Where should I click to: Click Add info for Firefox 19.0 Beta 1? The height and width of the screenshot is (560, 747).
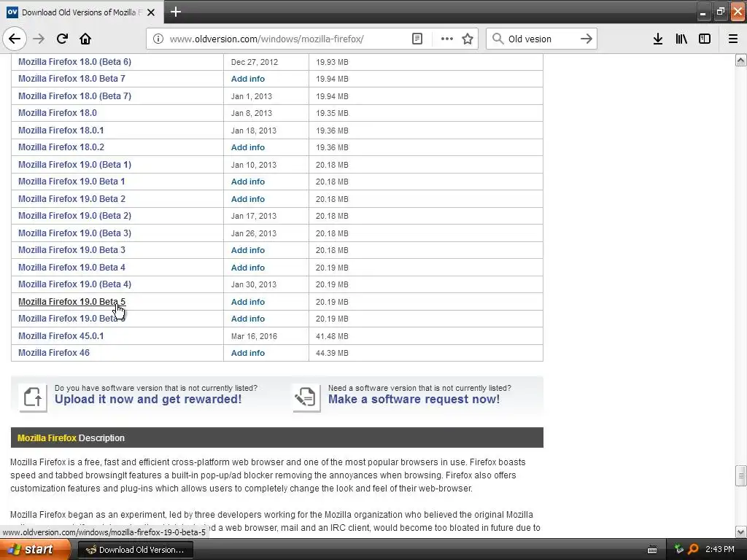pos(248,182)
